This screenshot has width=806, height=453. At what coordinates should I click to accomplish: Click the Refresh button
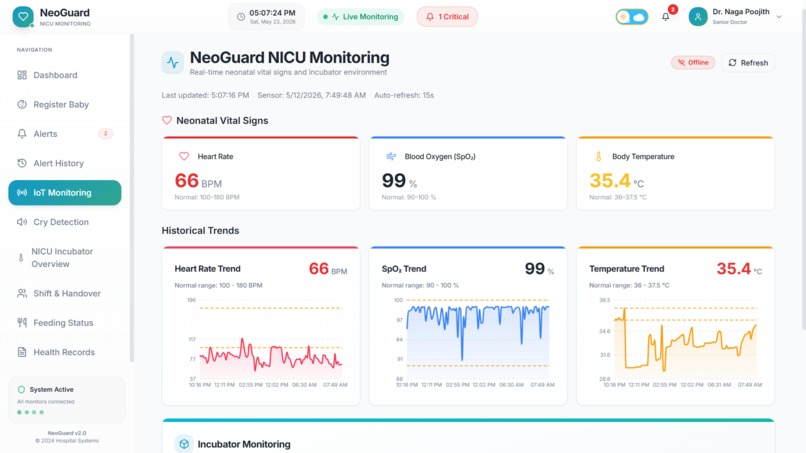(748, 63)
